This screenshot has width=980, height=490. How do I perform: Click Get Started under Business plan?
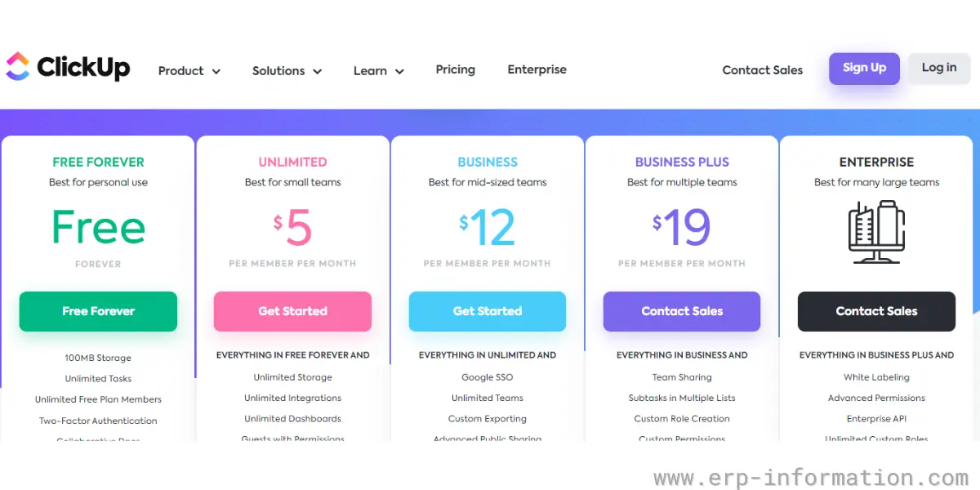pyautogui.click(x=488, y=311)
